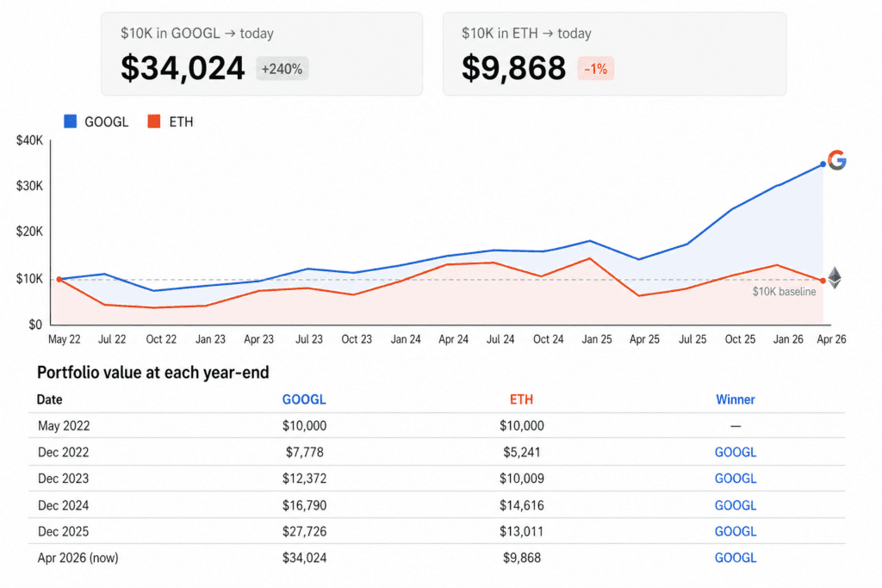Click the Oct 22 x-axis label
Viewport: 882px width, 588px height.
coord(161,339)
